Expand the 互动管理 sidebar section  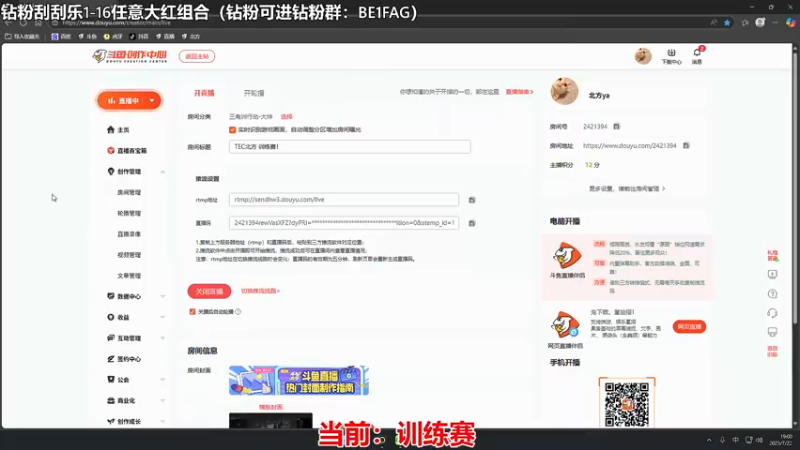(x=162, y=338)
